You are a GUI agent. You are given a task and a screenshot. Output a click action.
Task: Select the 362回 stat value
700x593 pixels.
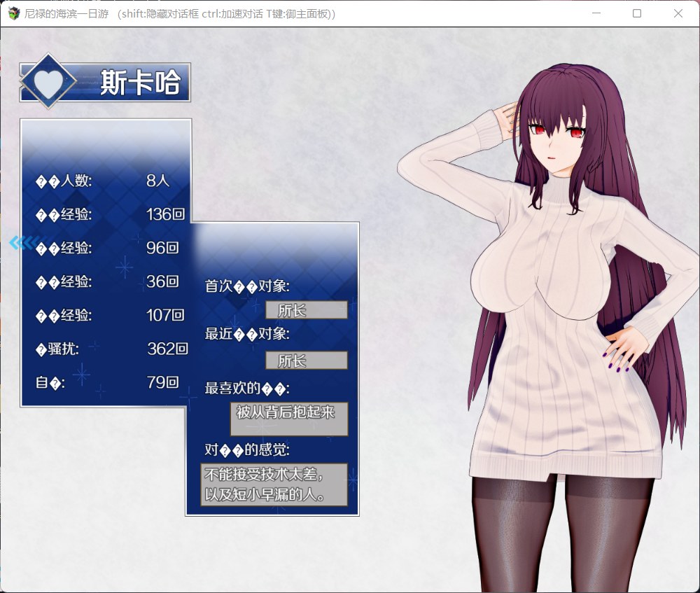pos(168,349)
